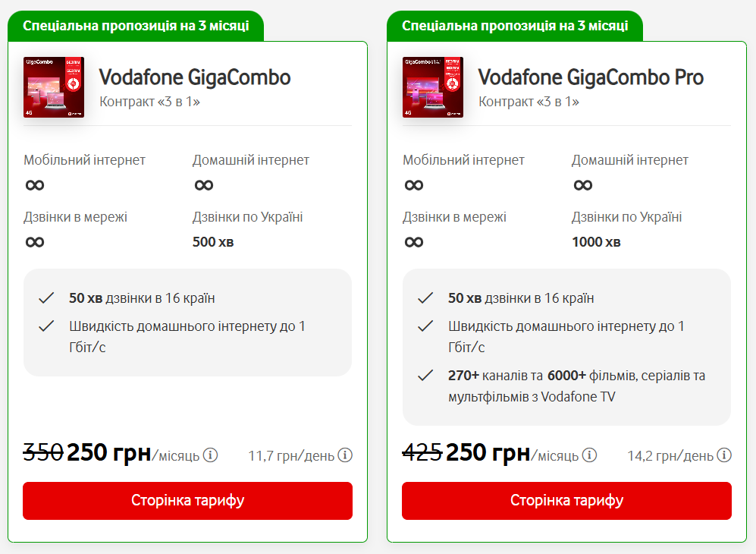756x554 pixels.
Task: Click GigaCombo Pro in-network calls infinity symbol
Action: coord(414,242)
